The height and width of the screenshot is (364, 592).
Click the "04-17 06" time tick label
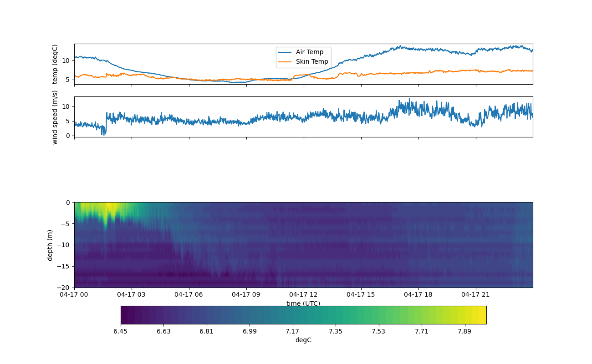point(189,294)
